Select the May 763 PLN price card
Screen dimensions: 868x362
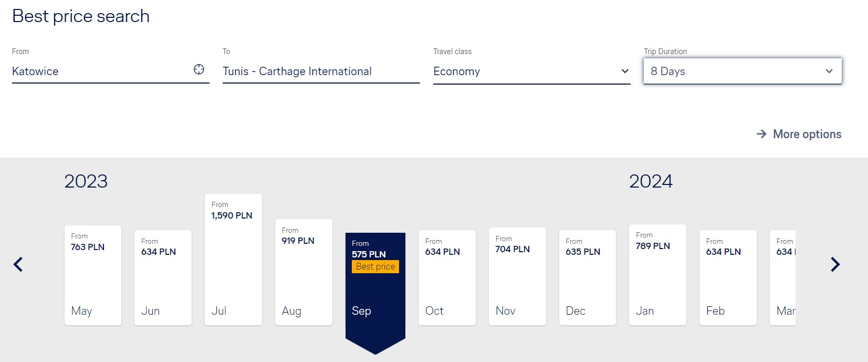[x=93, y=275]
